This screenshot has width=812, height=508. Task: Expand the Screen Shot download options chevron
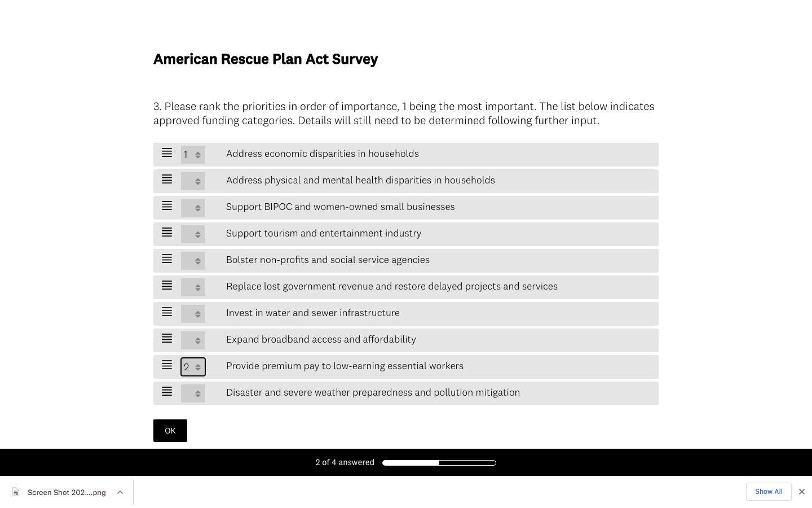click(120, 492)
